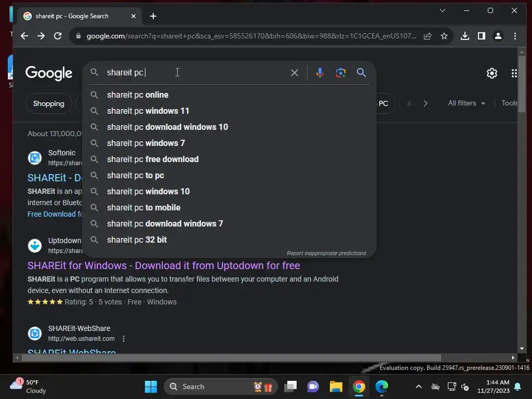This screenshot has width=532, height=399.
Task: Click the URL in the address bar
Action: click(x=251, y=36)
